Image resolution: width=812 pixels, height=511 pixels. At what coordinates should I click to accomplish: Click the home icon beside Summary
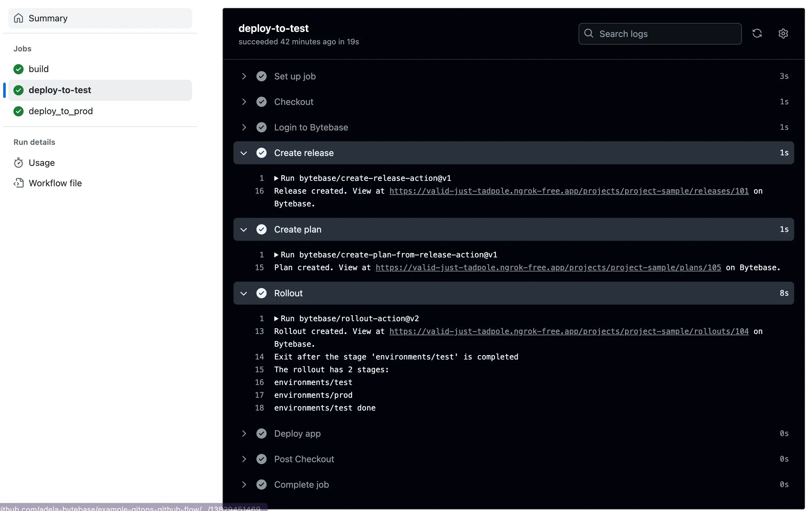click(18, 18)
